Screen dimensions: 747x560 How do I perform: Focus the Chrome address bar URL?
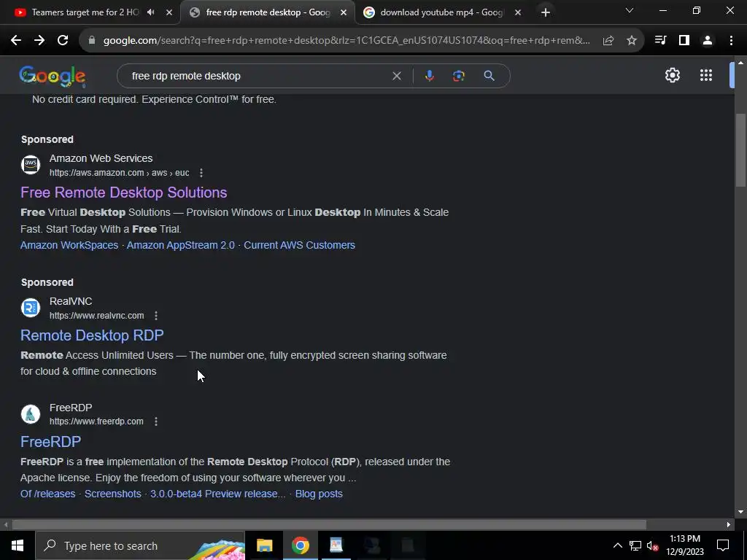click(347, 41)
